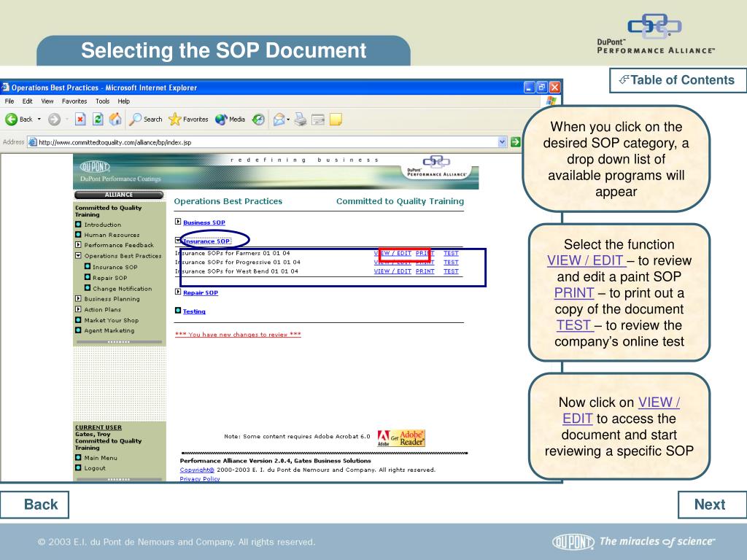Open the View menu
The image size is (747, 560).
click(47, 101)
